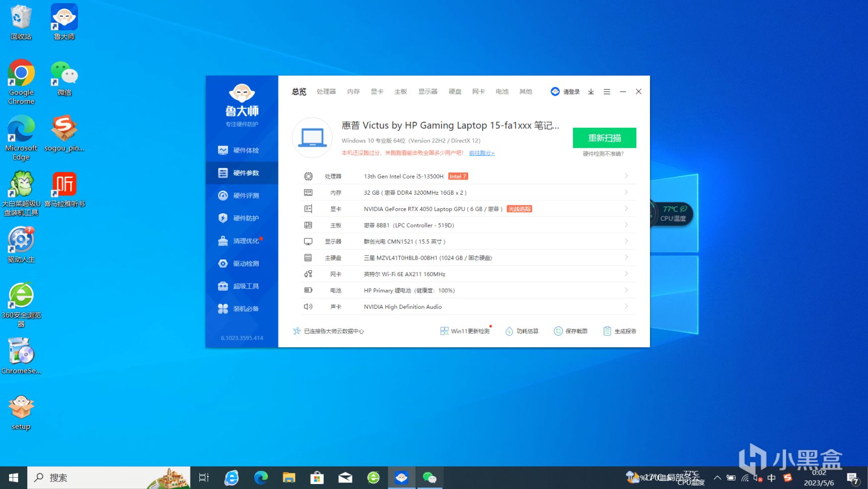Click 生成报告 to generate report
This screenshot has height=489, width=868.
point(620,331)
